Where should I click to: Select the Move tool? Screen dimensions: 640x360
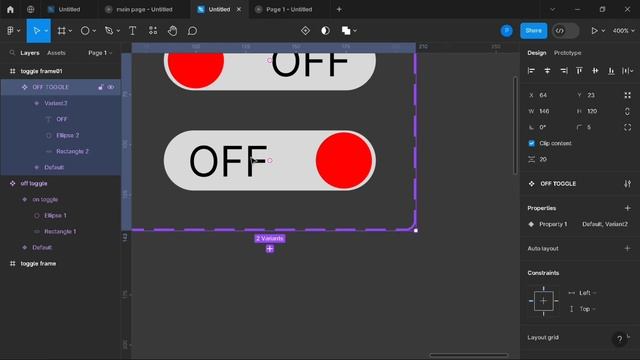pyautogui.click(x=36, y=31)
